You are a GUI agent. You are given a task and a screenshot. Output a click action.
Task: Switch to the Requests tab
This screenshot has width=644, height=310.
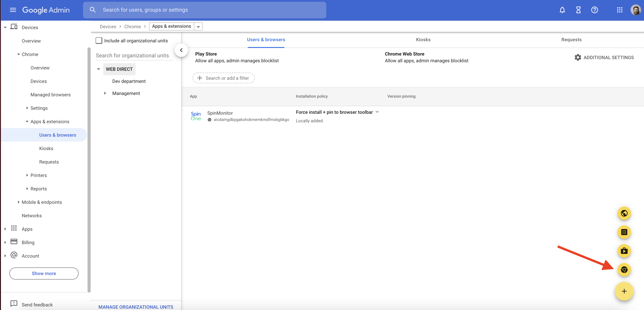click(x=571, y=39)
